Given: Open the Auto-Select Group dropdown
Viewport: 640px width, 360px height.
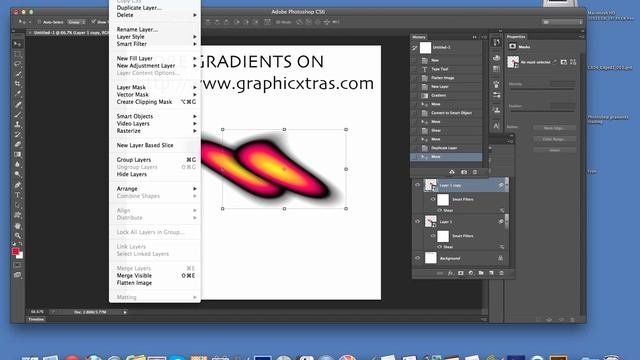Looking at the screenshot, I should [x=77, y=22].
